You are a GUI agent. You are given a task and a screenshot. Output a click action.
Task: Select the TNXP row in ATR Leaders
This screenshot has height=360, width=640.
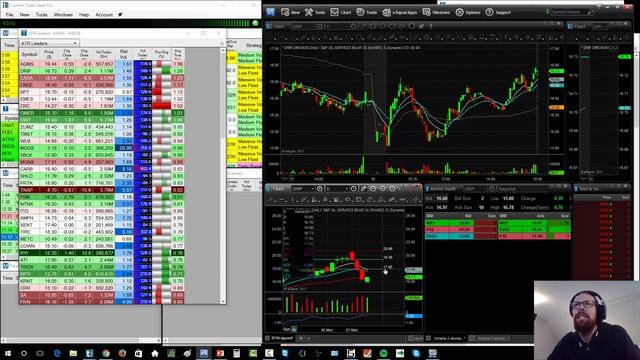click(102, 190)
